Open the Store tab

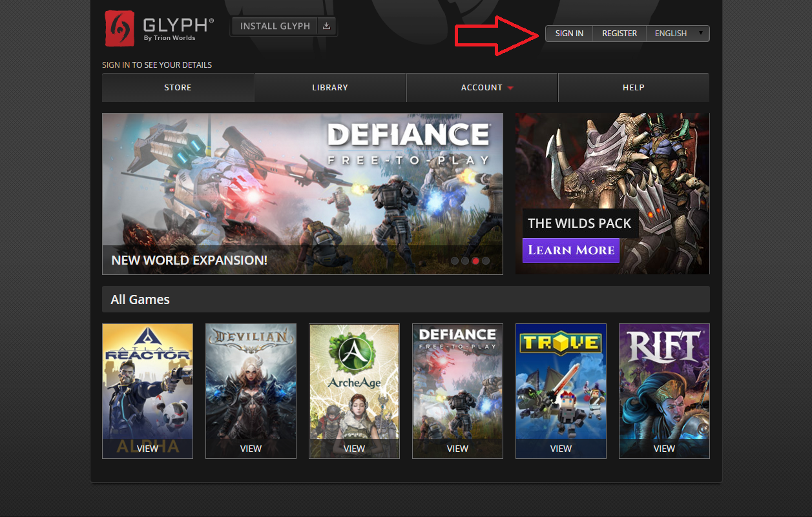[178, 88]
